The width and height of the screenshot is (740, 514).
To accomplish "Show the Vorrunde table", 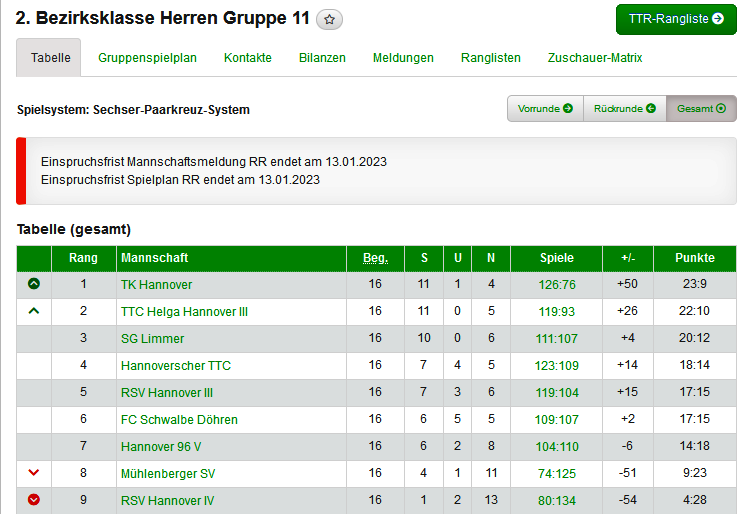I will click(x=545, y=109).
